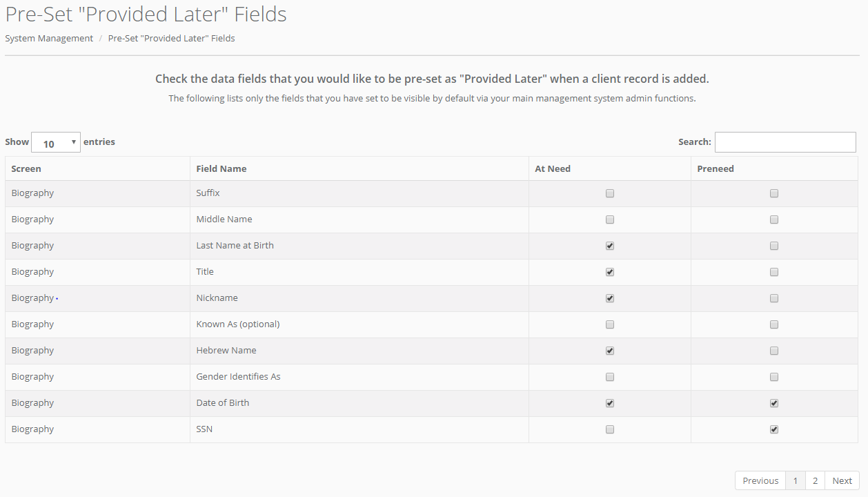This screenshot has height=497, width=868.
Task: Open System Management breadcrumb link
Action: tap(49, 39)
